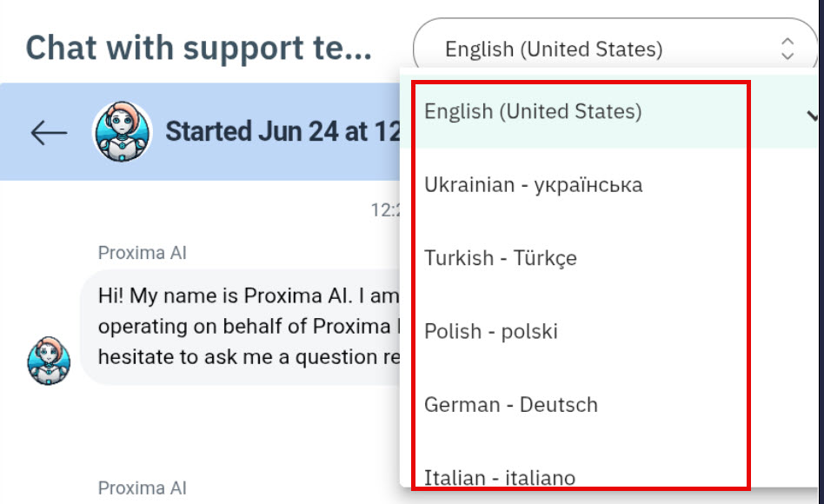Click the back arrow to return

click(48, 132)
